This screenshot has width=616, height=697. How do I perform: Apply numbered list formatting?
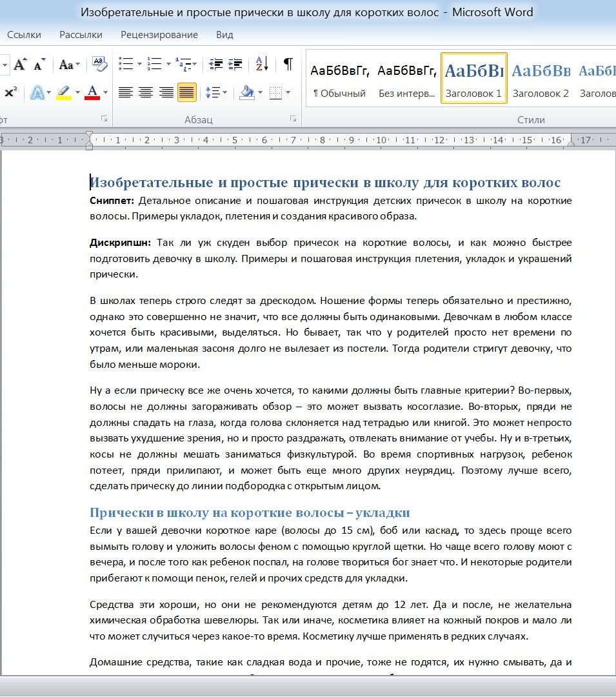(155, 64)
